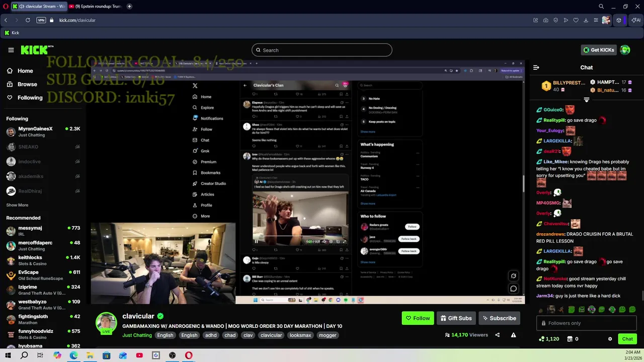Open the extensions cube icon
644x362 pixels.
click(x=619, y=20)
